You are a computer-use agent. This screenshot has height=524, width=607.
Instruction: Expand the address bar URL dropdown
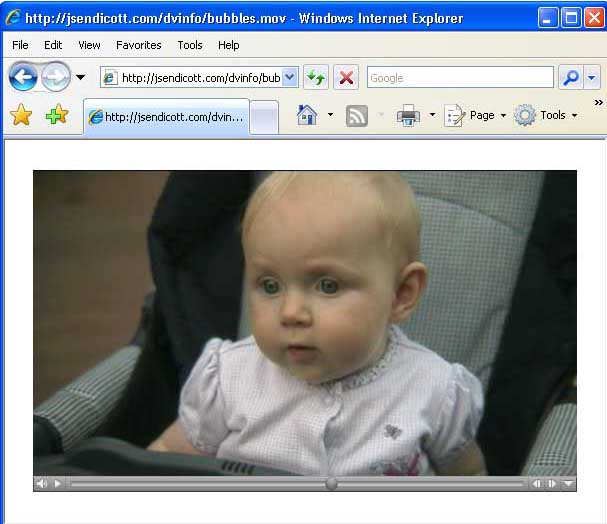(x=290, y=78)
